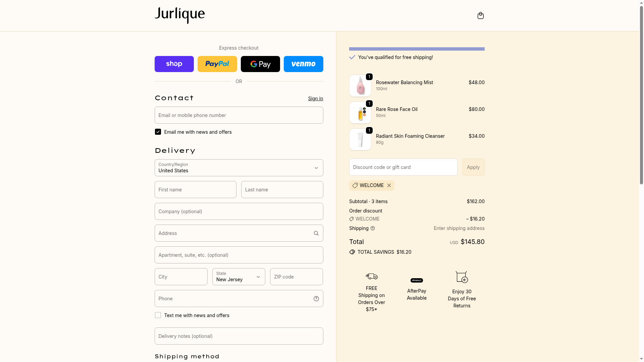Click the phone field help icon

pos(316,299)
